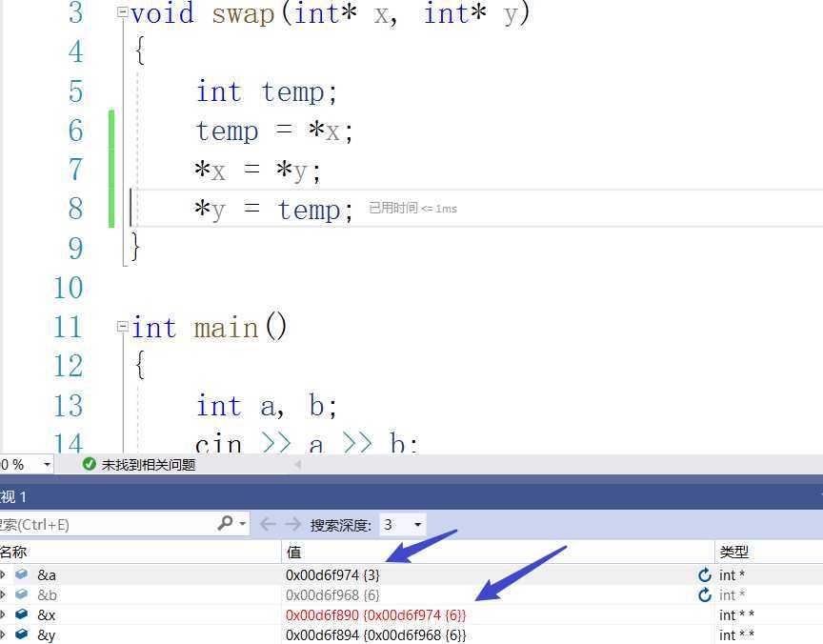This screenshot has width=823, height=644.
Task: Open the search options dropdown arrow
Action: click(243, 524)
